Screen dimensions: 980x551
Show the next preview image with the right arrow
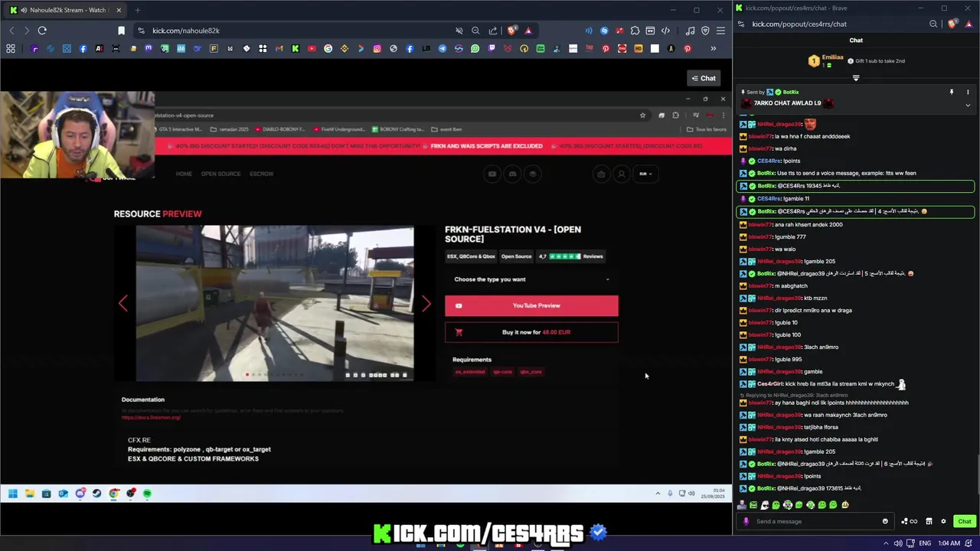(x=426, y=304)
